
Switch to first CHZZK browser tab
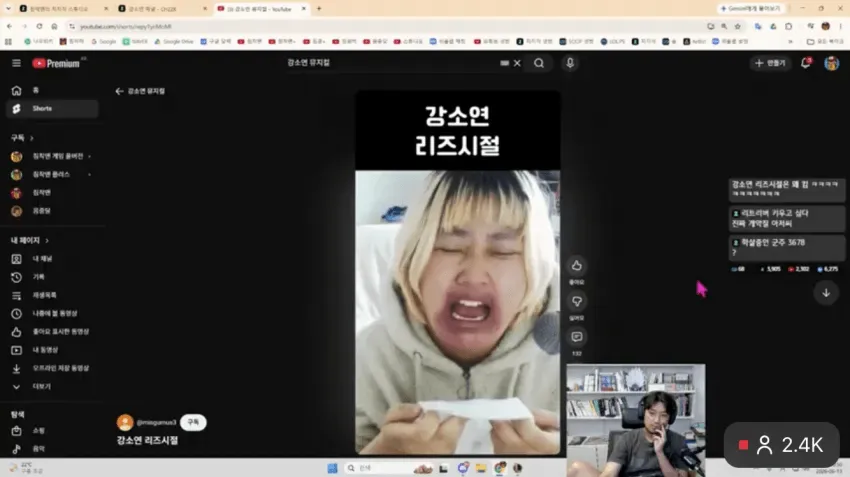(62, 9)
